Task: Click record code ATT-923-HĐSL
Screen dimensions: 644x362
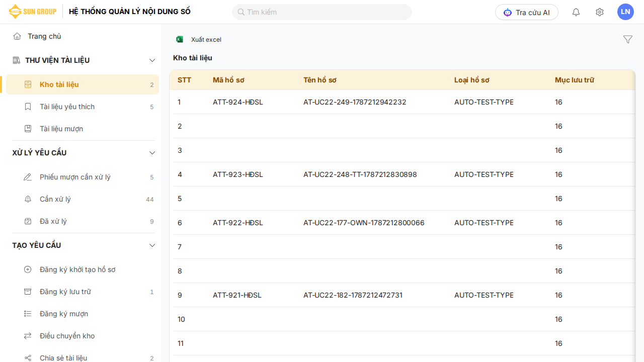Action: [x=238, y=174]
